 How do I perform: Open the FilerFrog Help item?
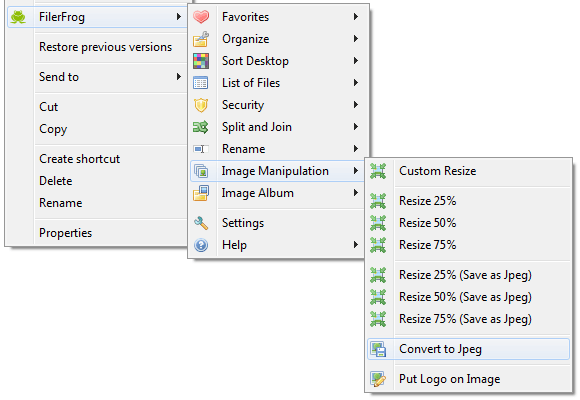[277, 245]
